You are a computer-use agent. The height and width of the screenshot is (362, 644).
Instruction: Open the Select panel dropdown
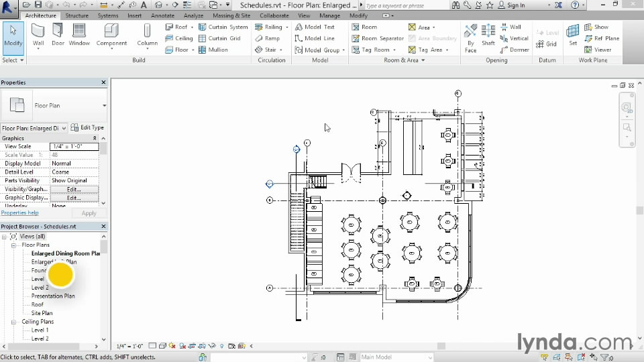click(13, 60)
